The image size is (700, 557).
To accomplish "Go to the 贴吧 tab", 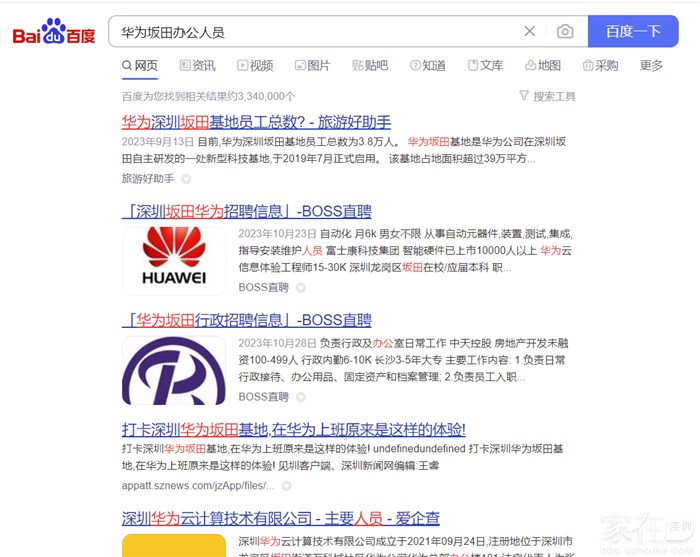I will (x=370, y=66).
